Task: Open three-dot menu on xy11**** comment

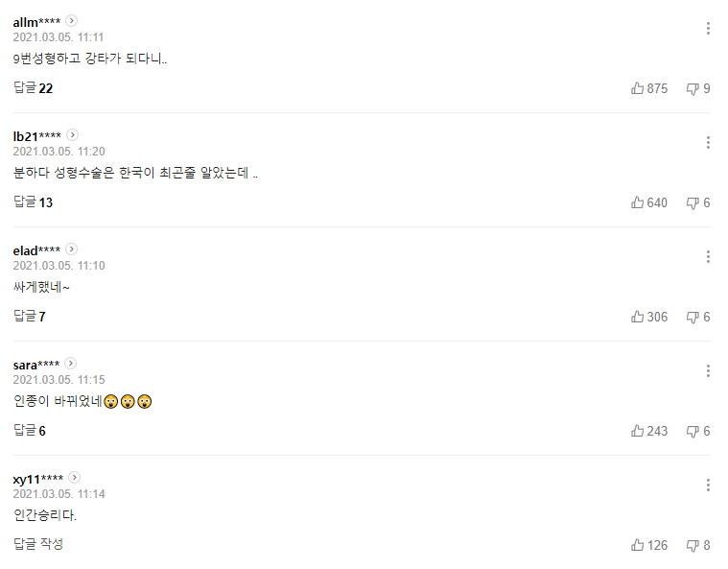Action: (708, 486)
